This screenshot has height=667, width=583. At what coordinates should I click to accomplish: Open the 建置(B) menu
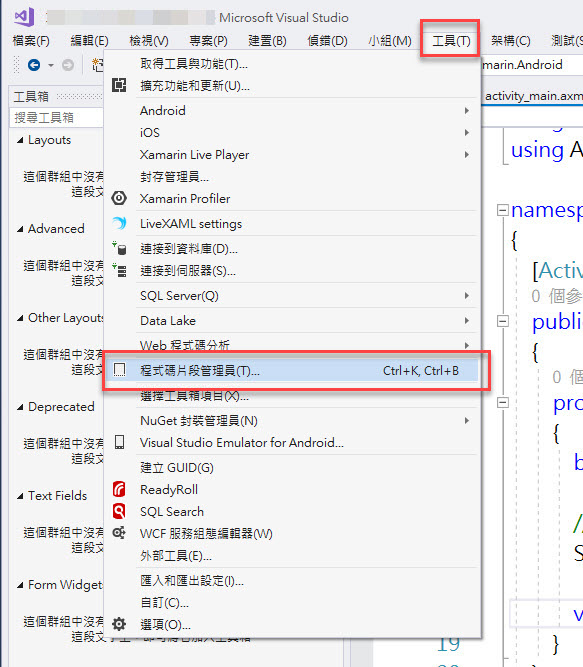click(x=267, y=41)
